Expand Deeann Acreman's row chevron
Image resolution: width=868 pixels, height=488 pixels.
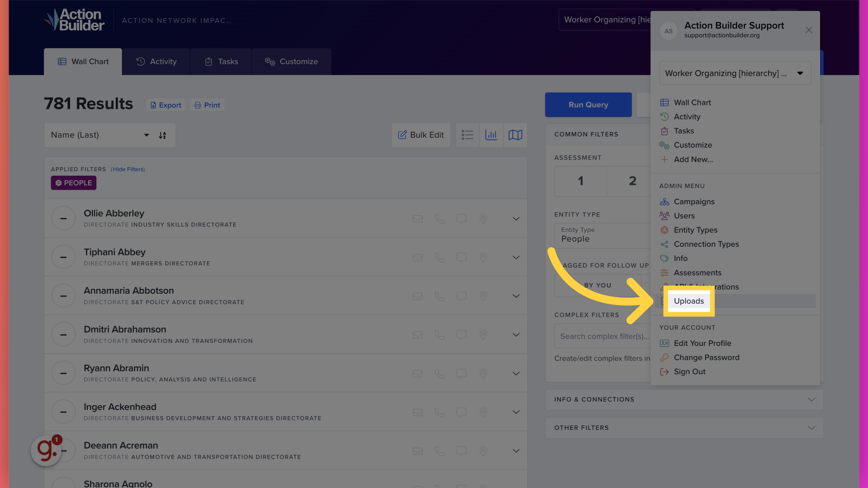[516, 450]
